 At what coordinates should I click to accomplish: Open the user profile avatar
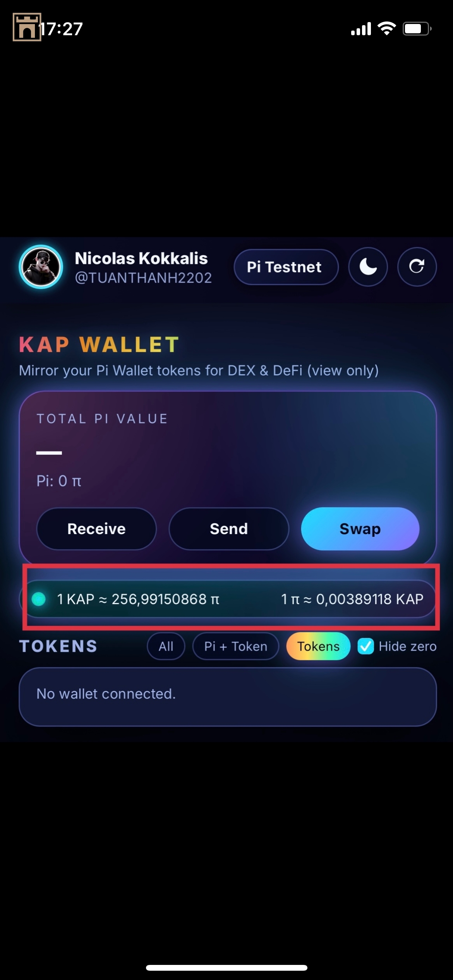pos(41,267)
